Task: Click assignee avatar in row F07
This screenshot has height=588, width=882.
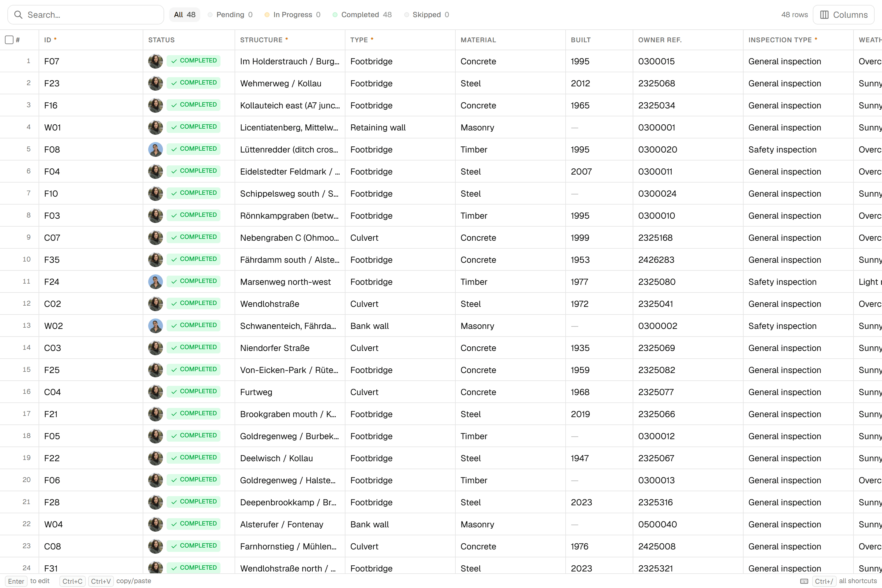Action: point(155,61)
